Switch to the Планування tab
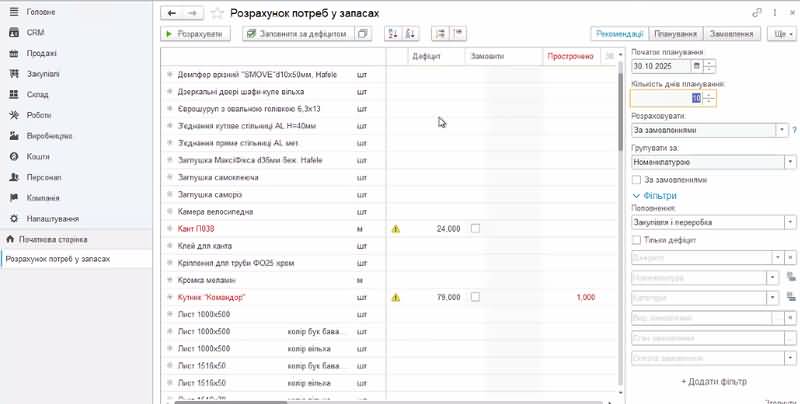 pos(675,33)
